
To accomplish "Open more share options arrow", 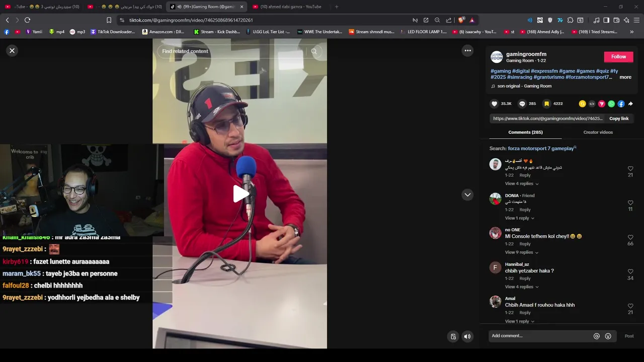I will click(630, 104).
